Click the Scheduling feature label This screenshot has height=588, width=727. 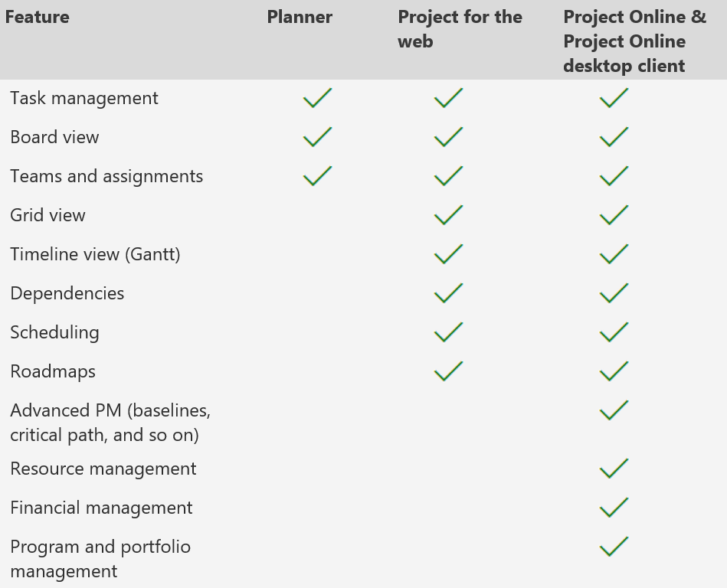point(54,333)
